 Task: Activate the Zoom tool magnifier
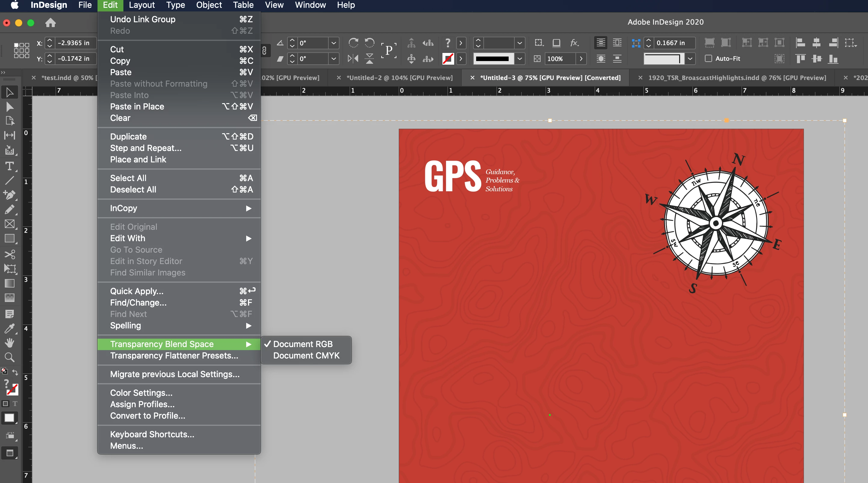tap(9, 357)
